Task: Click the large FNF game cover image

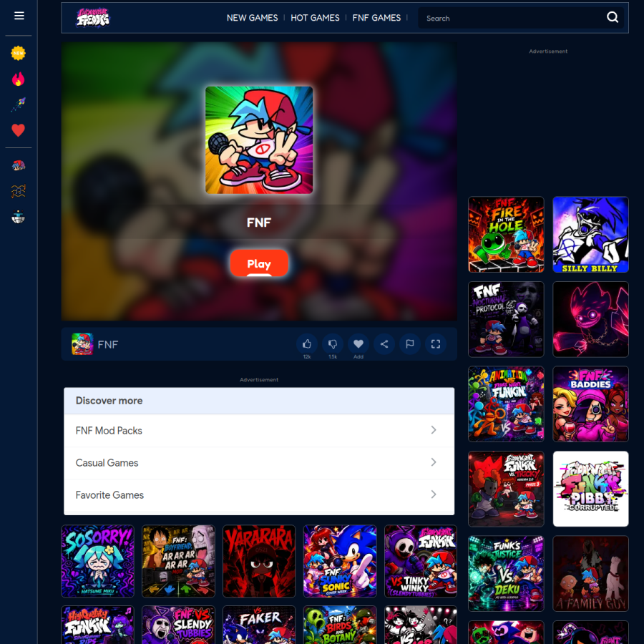Action: (259, 140)
